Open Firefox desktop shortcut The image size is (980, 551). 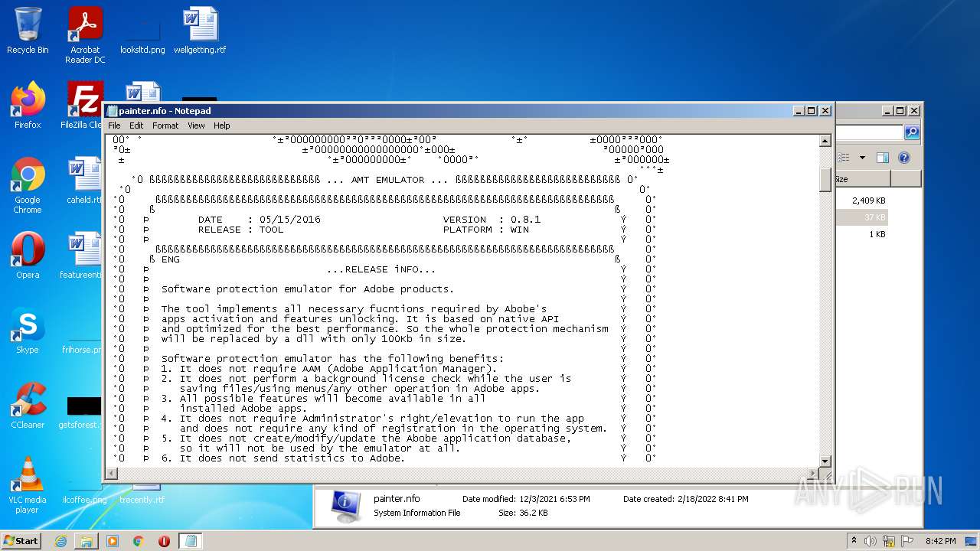pyautogui.click(x=28, y=106)
